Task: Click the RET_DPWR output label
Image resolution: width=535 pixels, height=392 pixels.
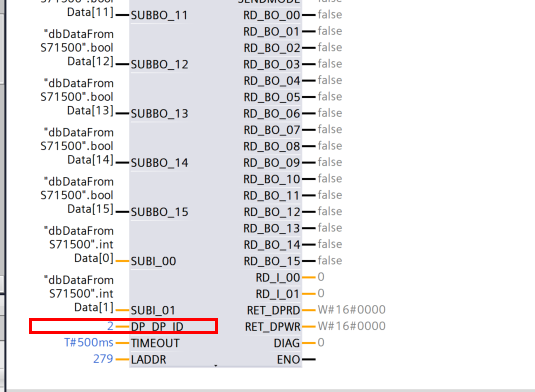Action: [273, 326]
